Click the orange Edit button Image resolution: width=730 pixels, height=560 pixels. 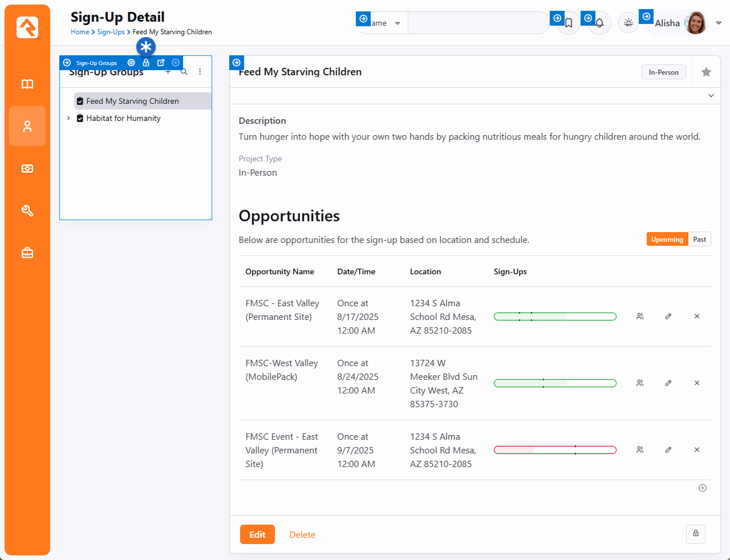(257, 534)
